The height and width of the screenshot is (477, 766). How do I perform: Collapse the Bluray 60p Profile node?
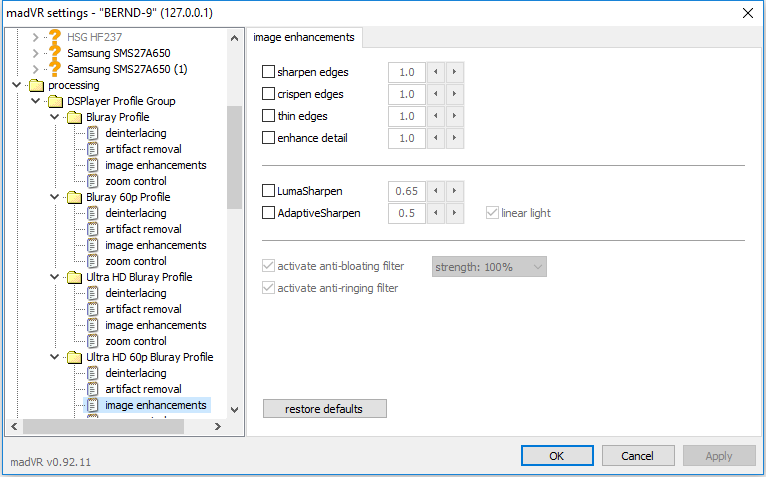point(55,197)
